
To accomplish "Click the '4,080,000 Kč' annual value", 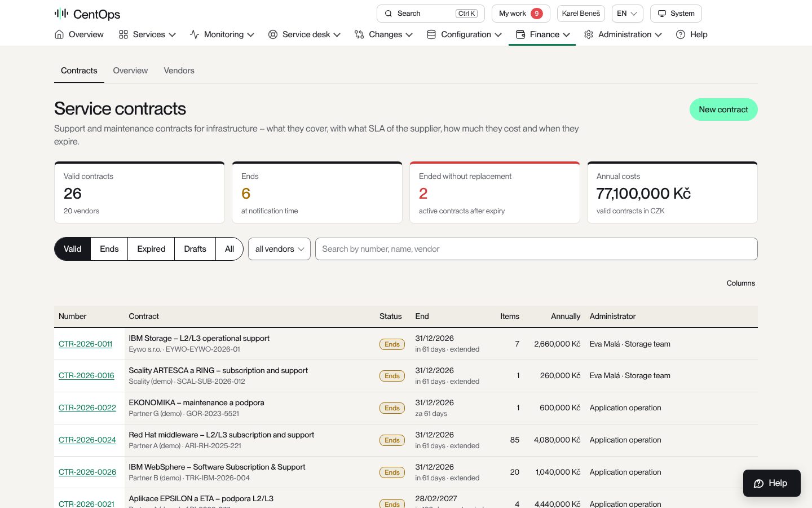I will 557,440.
